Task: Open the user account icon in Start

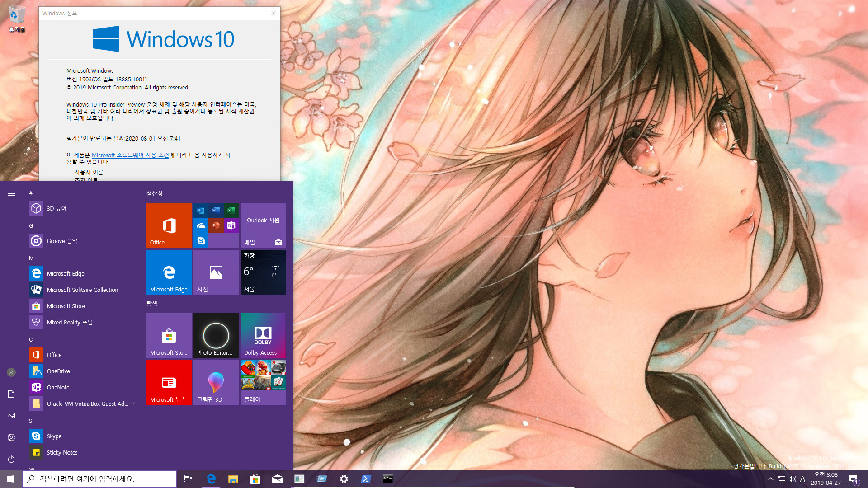Action: click(x=11, y=372)
